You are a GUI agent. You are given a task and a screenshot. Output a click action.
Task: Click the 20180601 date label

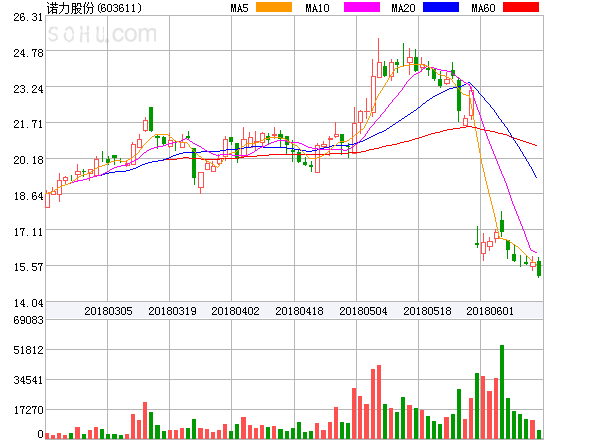tap(490, 311)
